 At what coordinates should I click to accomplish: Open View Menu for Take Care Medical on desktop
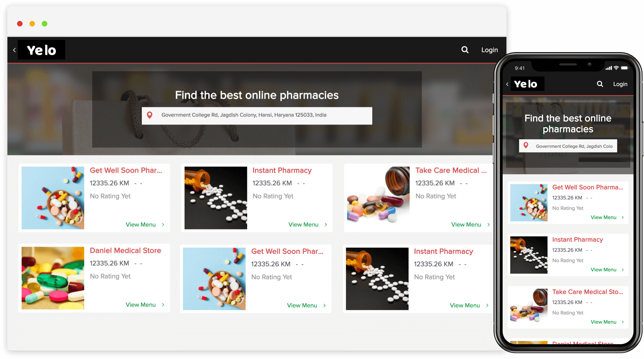(x=466, y=224)
